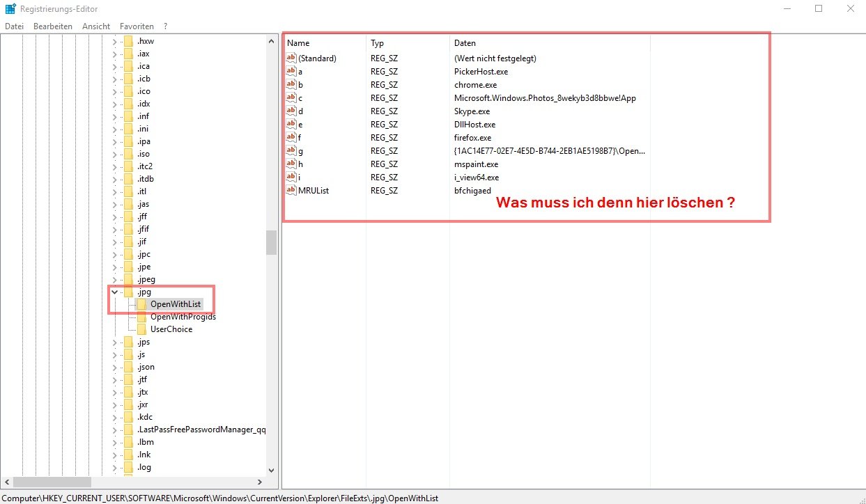Select the mspaint.exe data cell
866x504 pixels.
476,164
